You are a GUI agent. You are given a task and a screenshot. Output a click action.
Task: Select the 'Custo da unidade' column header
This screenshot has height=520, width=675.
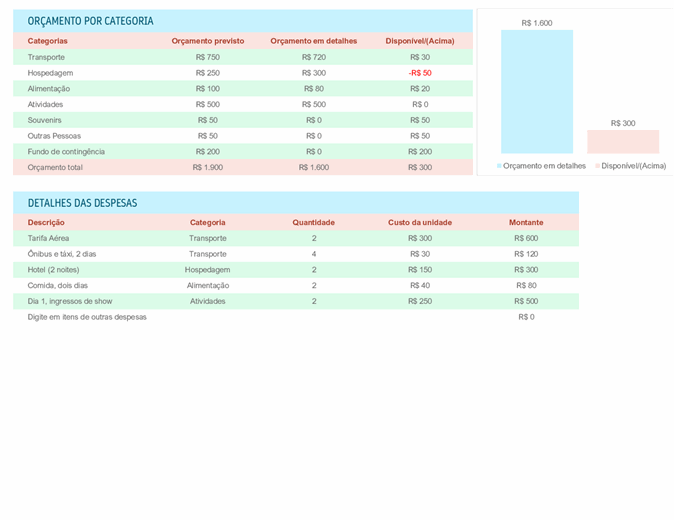coord(420,222)
